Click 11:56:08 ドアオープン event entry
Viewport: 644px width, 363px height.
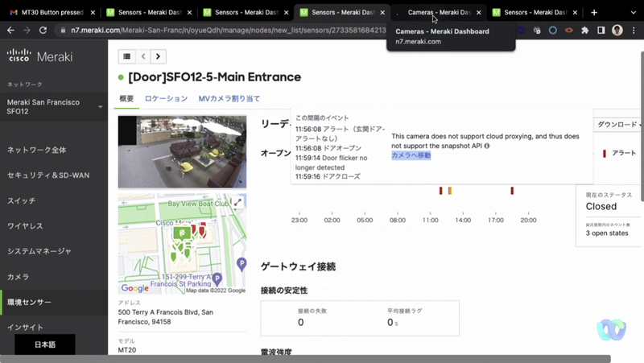click(328, 148)
